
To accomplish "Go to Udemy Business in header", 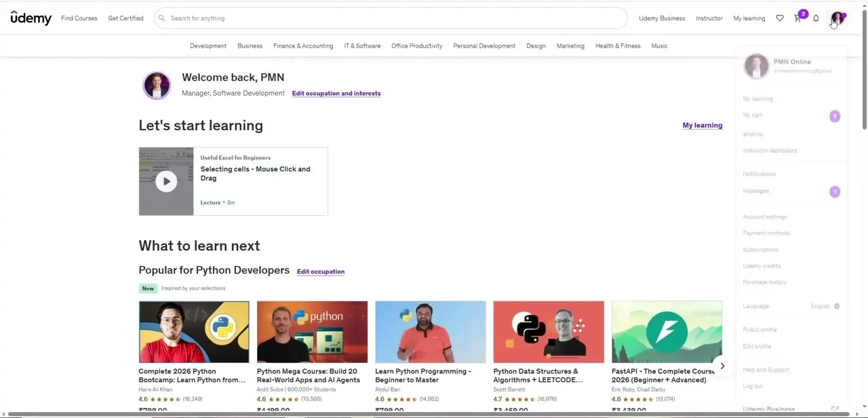I will pyautogui.click(x=662, y=18).
